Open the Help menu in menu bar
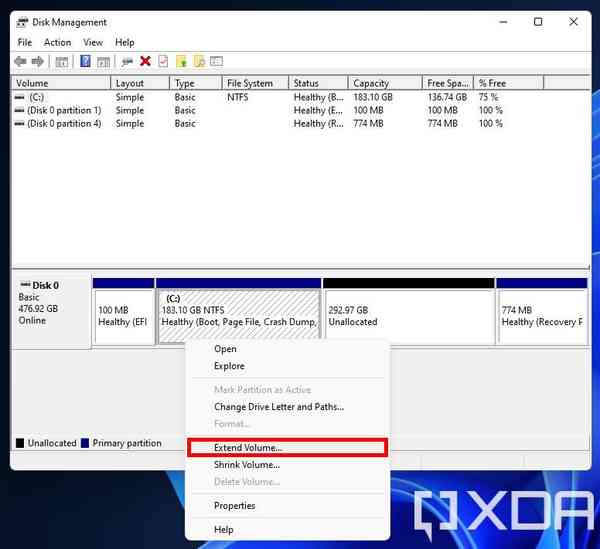 (x=125, y=42)
